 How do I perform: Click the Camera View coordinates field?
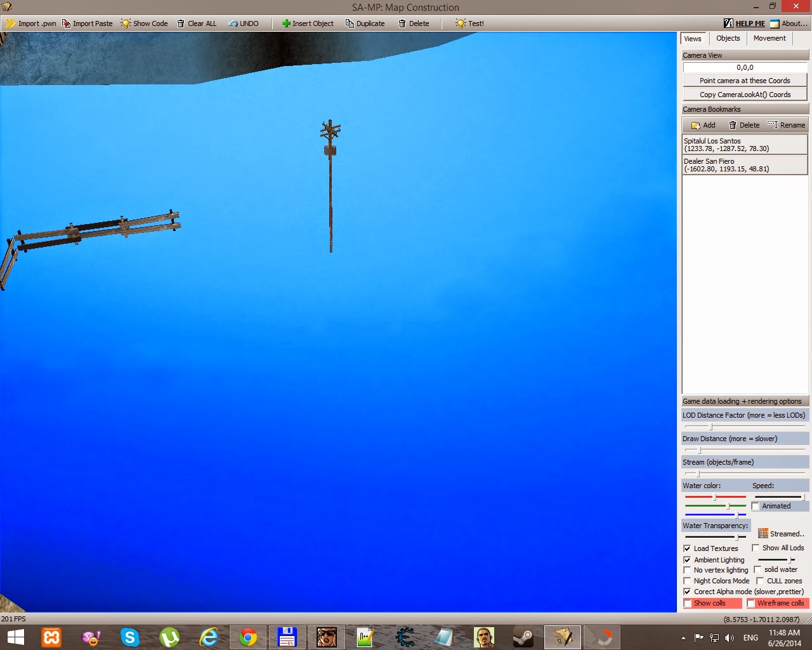coord(745,67)
